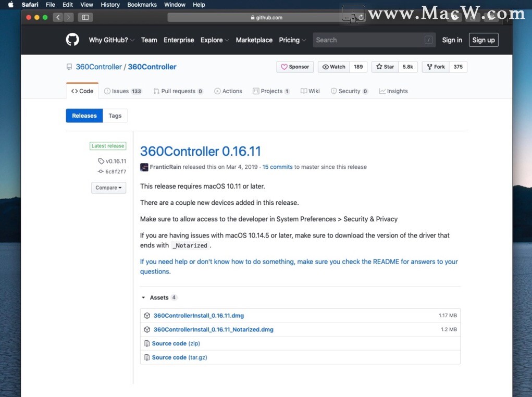Open the Edit menu in the menu bar

coord(68,4)
